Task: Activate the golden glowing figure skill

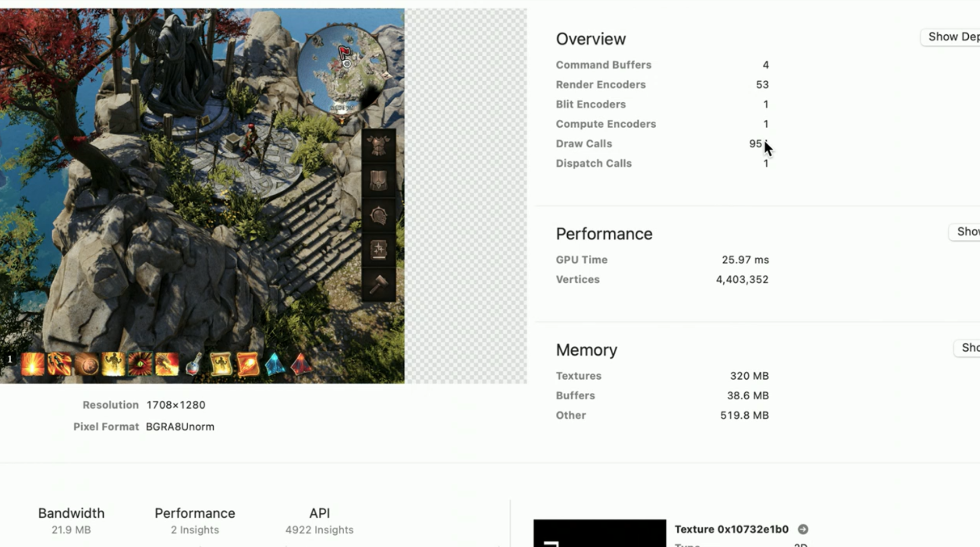Action: click(113, 364)
